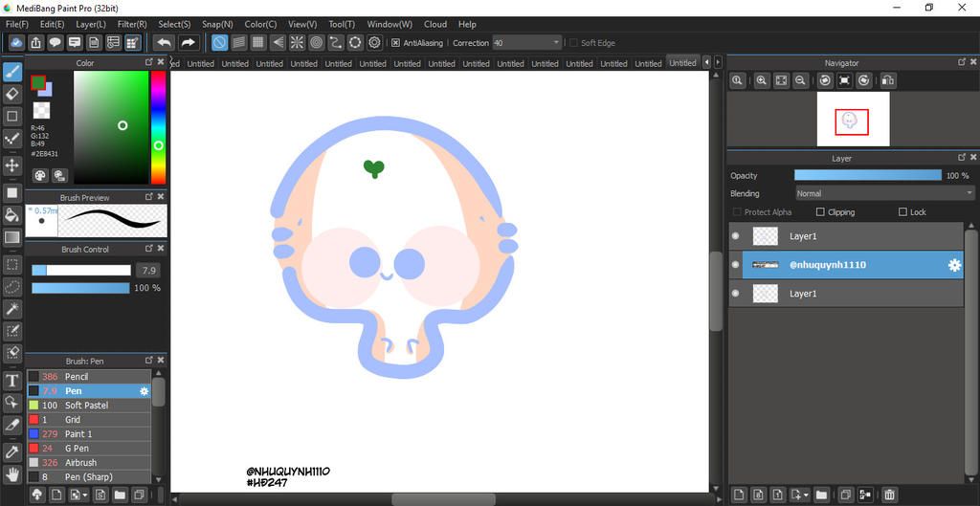This screenshot has height=506, width=980.
Task: Enable the crisscross grid snap
Action: click(257, 42)
